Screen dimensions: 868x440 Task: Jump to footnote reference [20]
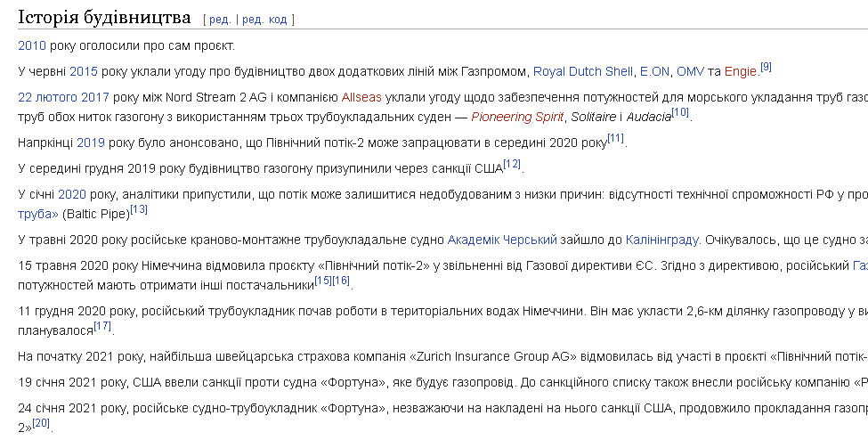[x=41, y=425]
